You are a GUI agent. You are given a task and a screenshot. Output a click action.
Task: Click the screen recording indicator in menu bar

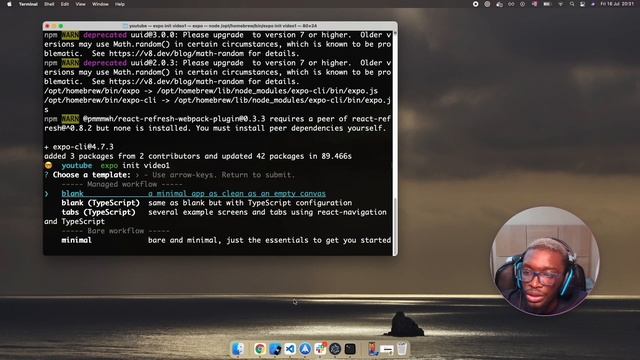pos(476,4)
